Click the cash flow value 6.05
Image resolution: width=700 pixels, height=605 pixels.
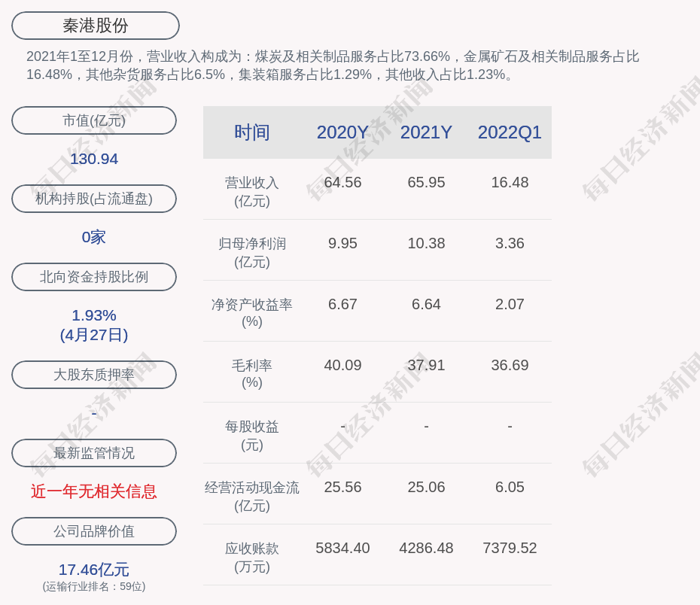click(x=510, y=487)
